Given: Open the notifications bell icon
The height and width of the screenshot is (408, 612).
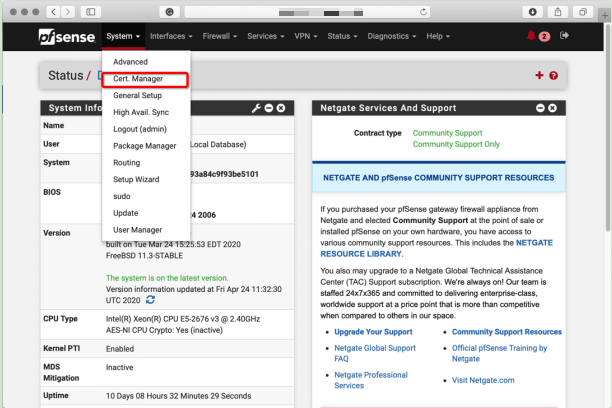Looking at the screenshot, I should 531,36.
